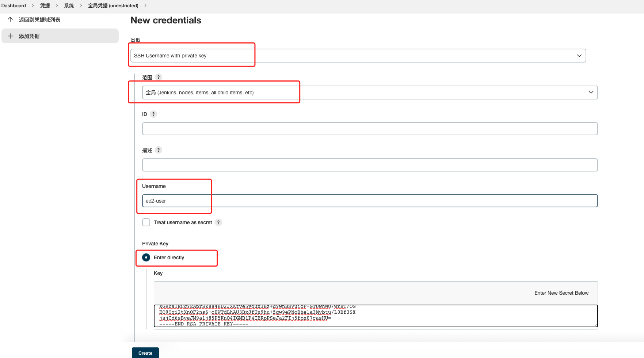Click the New credentials heading
The height and width of the screenshot is (358, 644).
tap(166, 20)
